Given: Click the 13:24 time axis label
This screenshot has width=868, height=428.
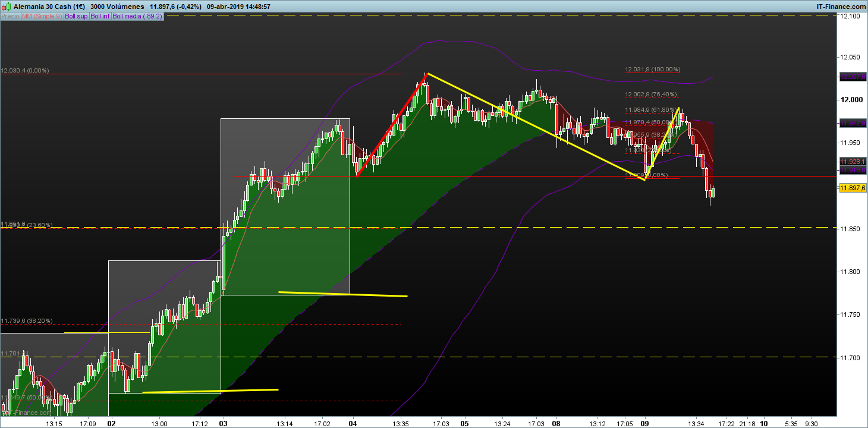Looking at the screenshot, I should (x=502, y=424).
